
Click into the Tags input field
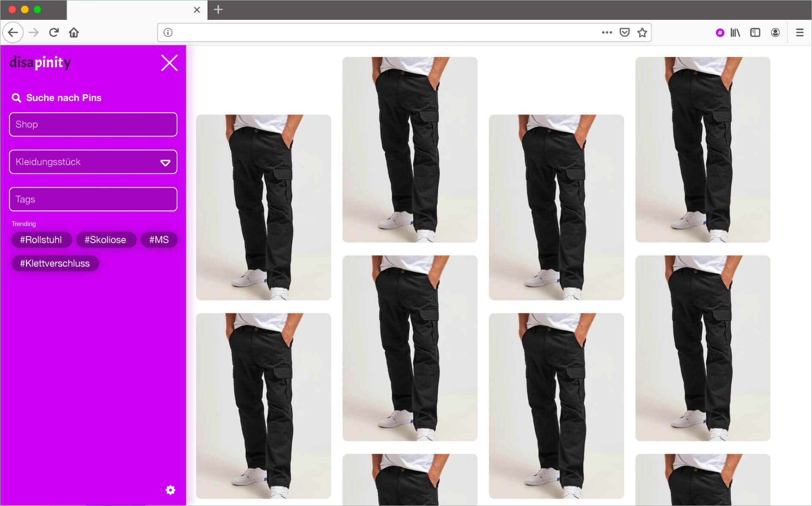93,199
